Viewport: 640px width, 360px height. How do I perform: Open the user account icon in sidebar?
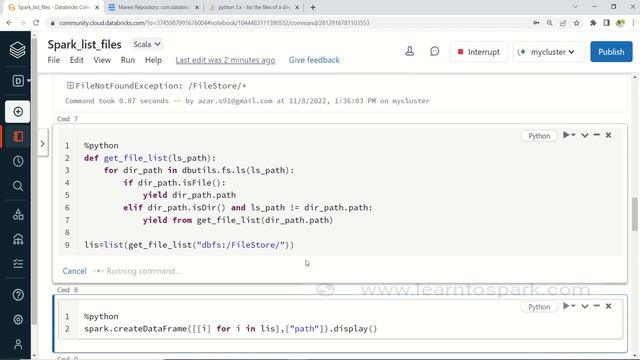point(18,344)
